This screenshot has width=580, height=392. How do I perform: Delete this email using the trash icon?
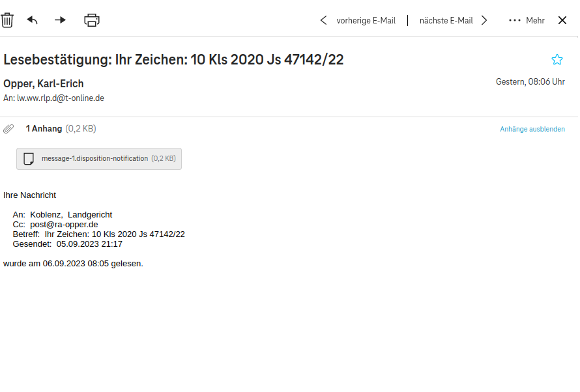7,20
